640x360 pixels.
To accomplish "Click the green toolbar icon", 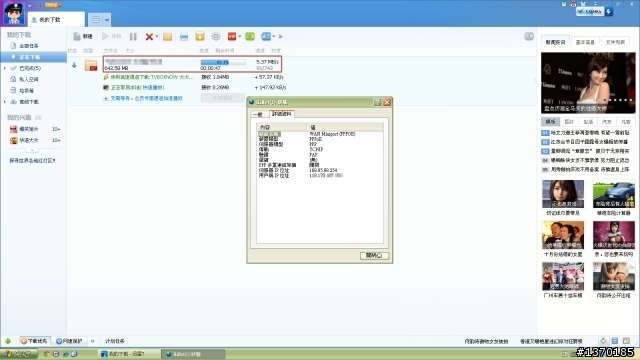I will click(250, 36).
